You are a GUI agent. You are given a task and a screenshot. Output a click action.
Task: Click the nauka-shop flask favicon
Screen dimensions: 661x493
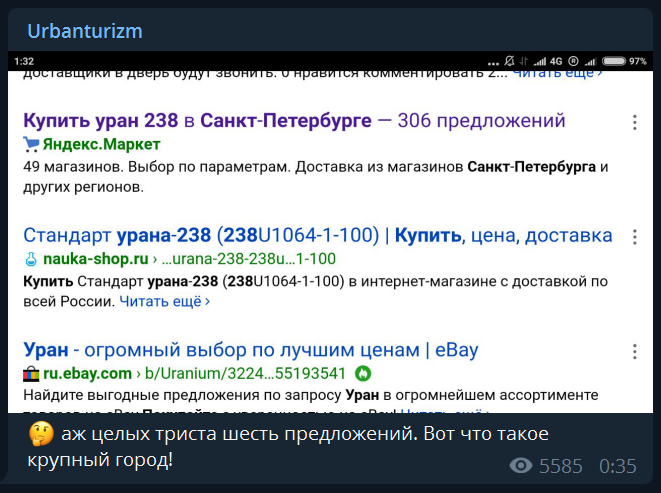31,259
